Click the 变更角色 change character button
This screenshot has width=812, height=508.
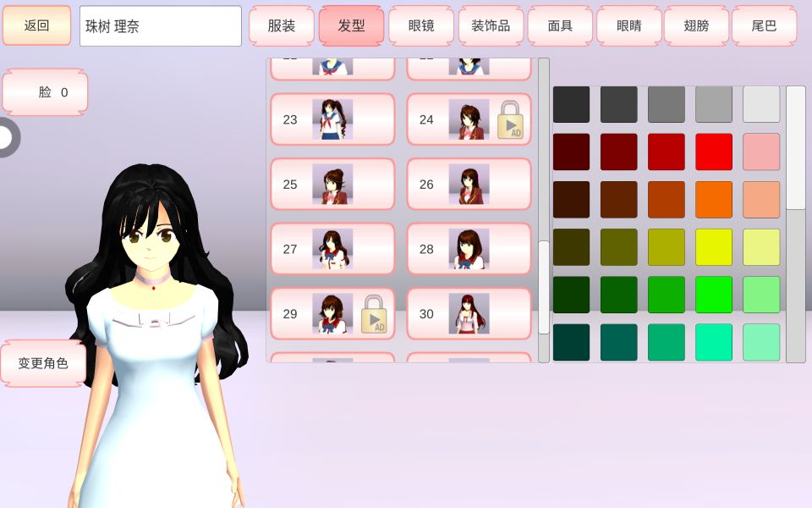point(43,363)
